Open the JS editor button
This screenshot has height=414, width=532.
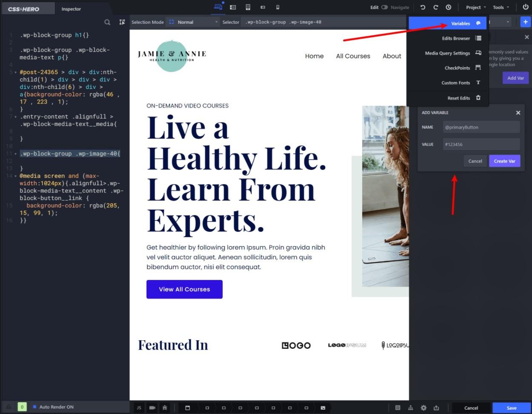tap(139, 408)
